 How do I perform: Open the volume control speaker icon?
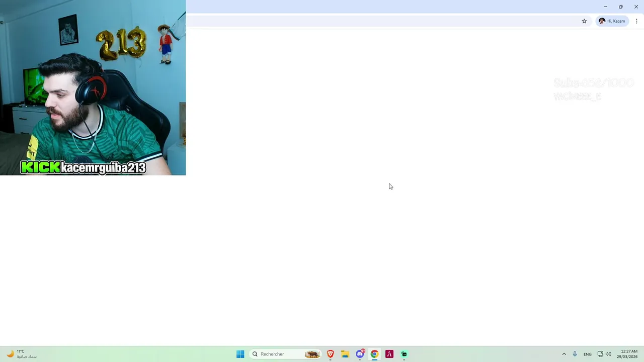(608, 354)
